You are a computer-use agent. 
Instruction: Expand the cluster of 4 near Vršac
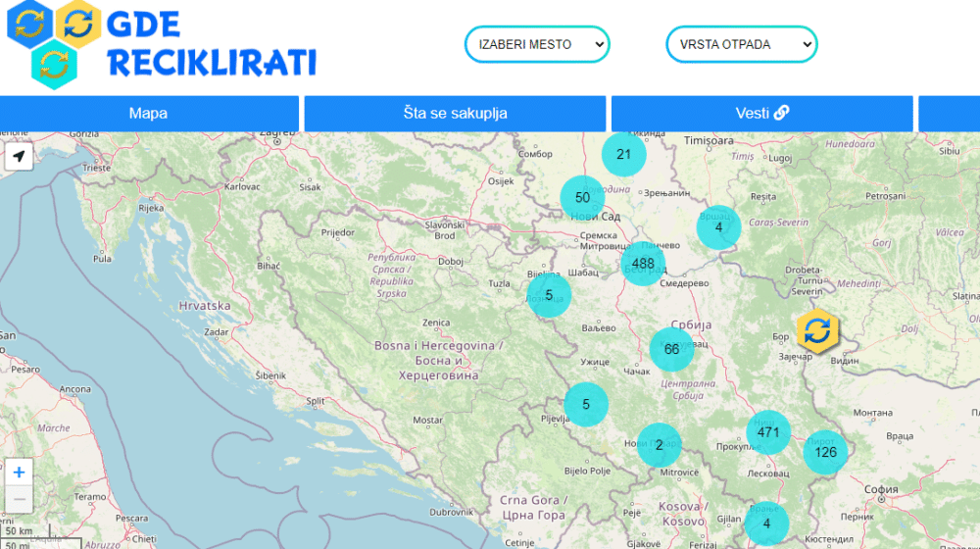pyautogui.click(x=718, y=227)
